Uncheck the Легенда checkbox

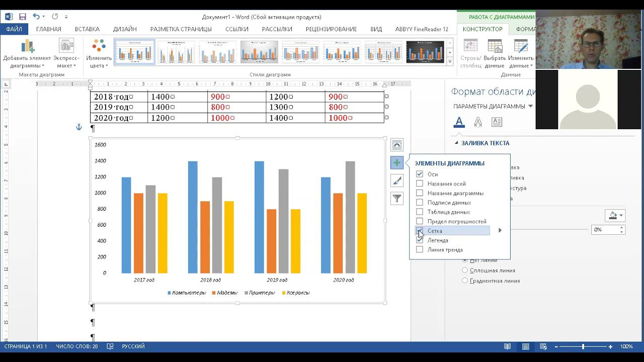click(x=420, y=240)
